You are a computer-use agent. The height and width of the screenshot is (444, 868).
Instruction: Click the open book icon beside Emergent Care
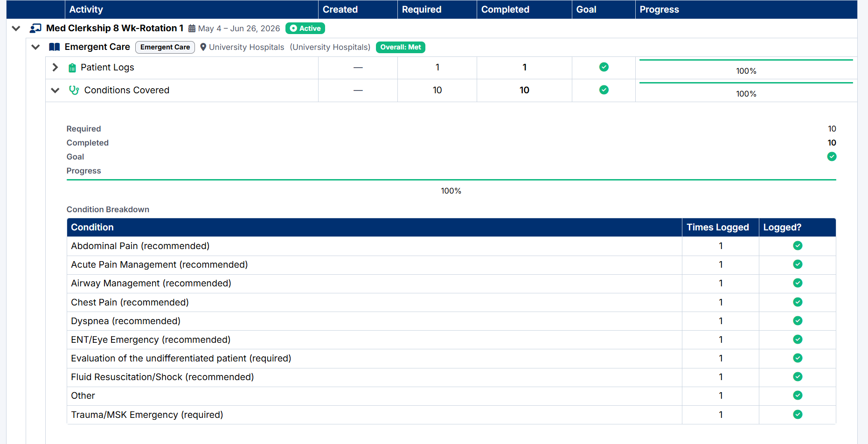coord(55,47)
